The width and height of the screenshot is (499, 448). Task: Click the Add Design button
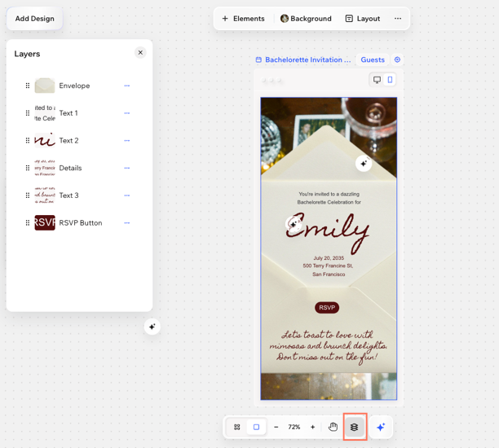35,19
